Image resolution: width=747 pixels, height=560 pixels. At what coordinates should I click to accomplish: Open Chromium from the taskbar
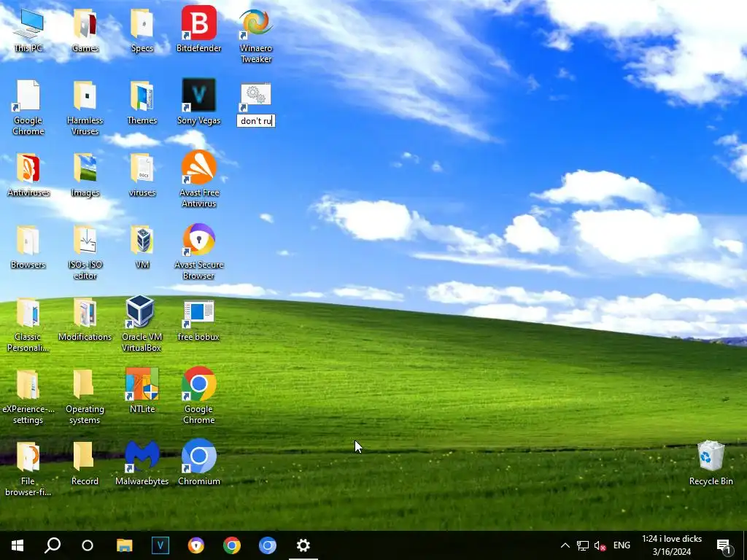[x=267, y=545]
